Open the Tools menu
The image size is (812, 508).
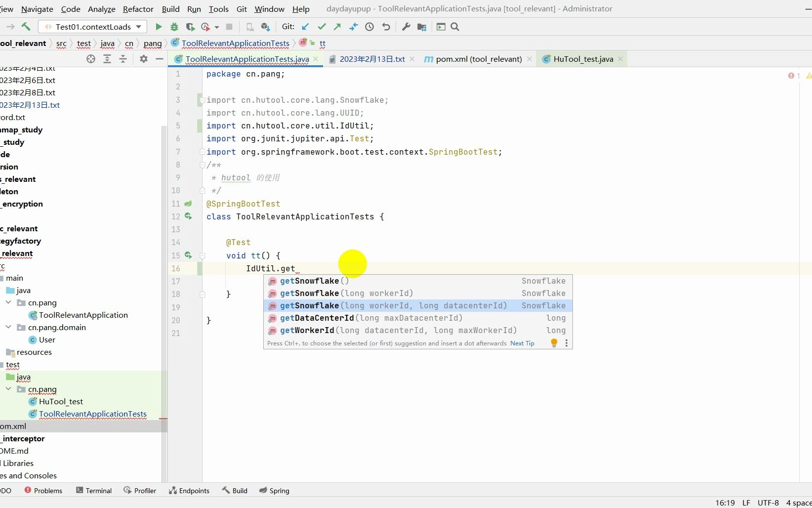[219, 9]
